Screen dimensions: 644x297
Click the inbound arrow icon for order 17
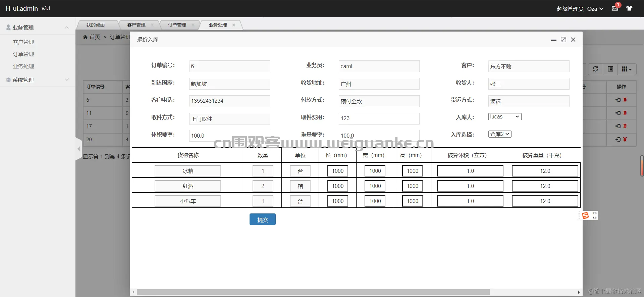pos(618,126)
